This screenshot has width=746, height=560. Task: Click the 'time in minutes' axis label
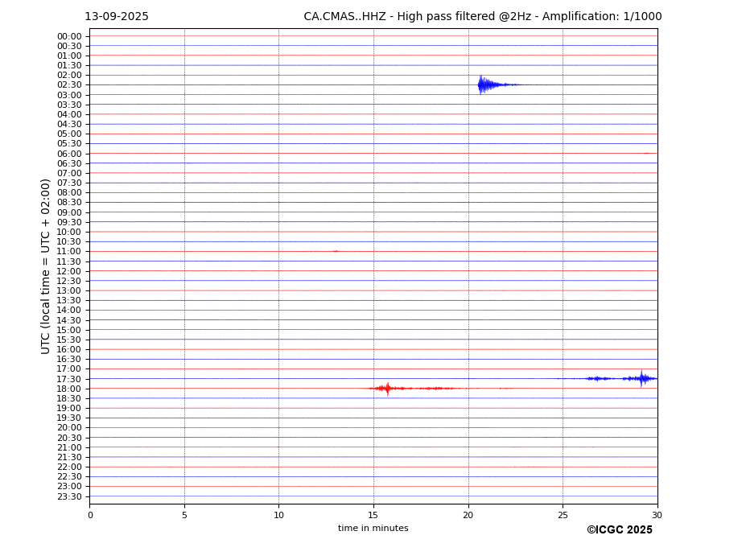point(373,528)
